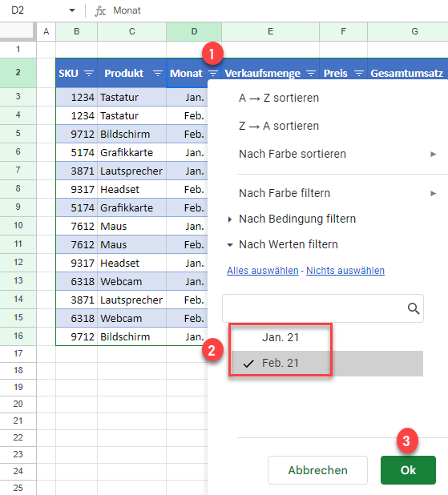This screenshot has width=448, height=495.
Task: Click the Nichts auswählen link
Action: pos(345,271)
